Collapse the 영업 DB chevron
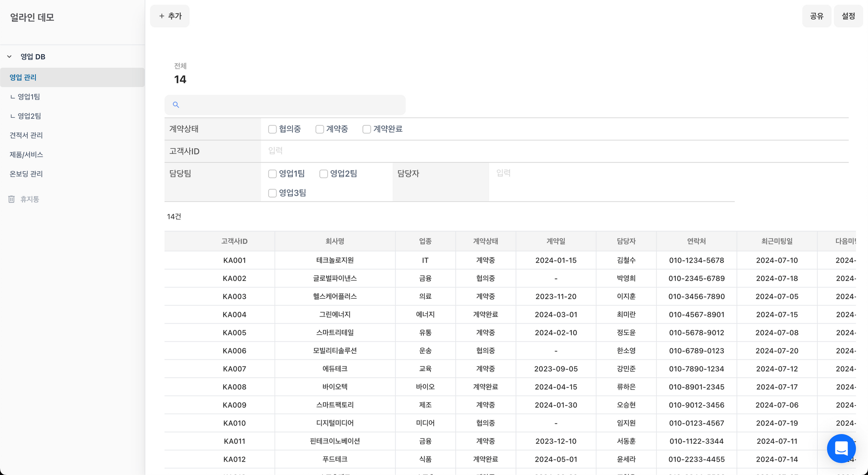Image resolution: width=868 pixels, height=475 pixels. 9,56
